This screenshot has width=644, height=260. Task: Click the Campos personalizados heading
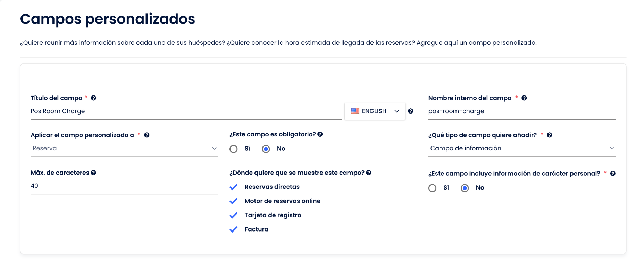(x=108, y=19)
